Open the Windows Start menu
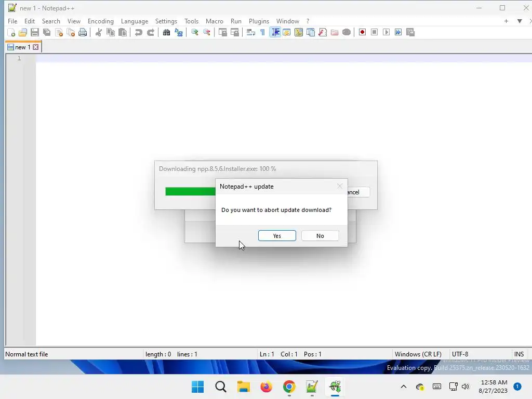 click(x=198, y=387)
